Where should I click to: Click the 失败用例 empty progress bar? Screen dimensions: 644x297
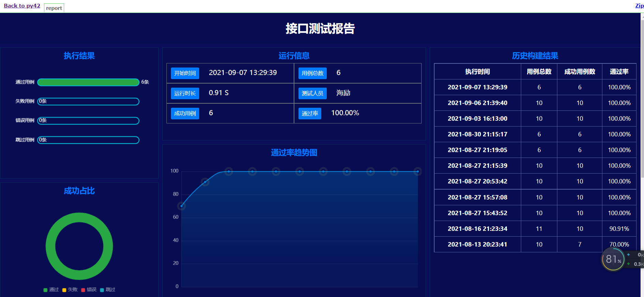88,102
